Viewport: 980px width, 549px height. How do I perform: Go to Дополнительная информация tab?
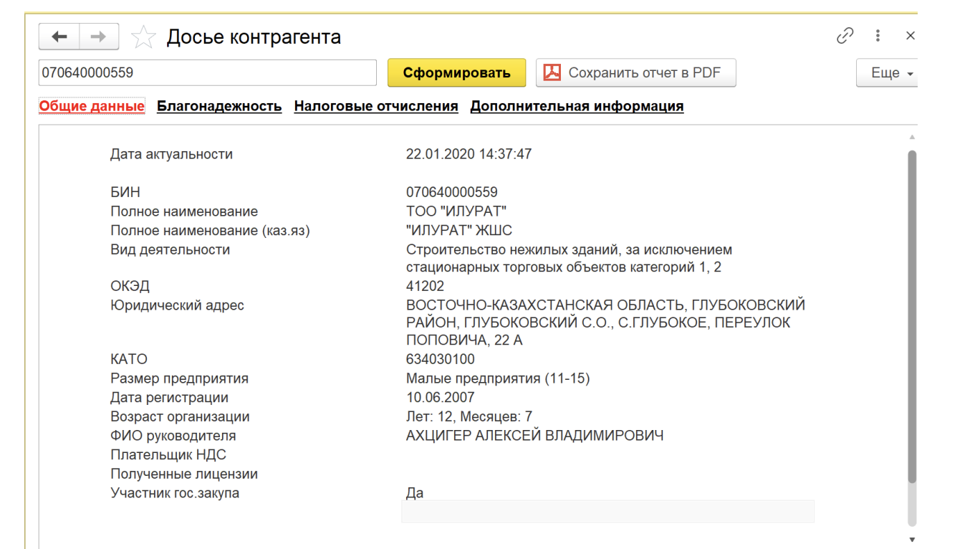click(577, 106)
